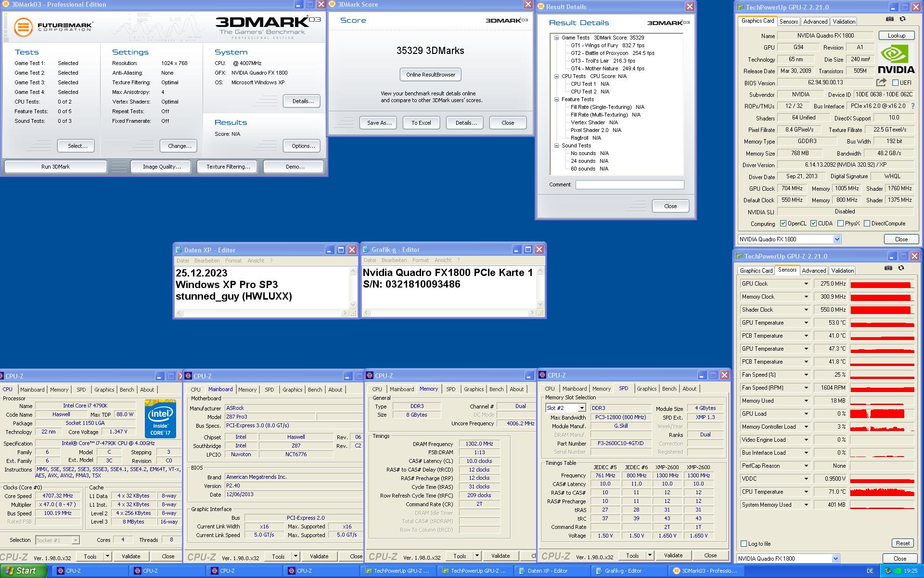Screen dimensions: 924x578
Task: Click the Image Quality... button
Action: [162, 167]
